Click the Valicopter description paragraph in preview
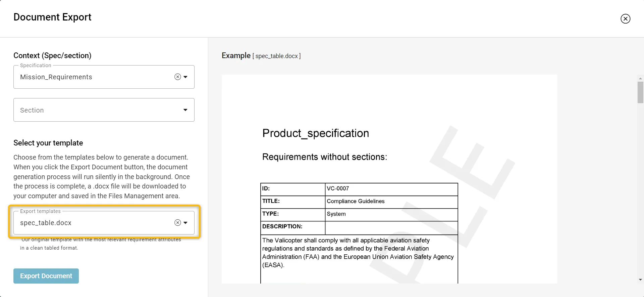The height and width of the screenshot is (297, 644). 358,253
